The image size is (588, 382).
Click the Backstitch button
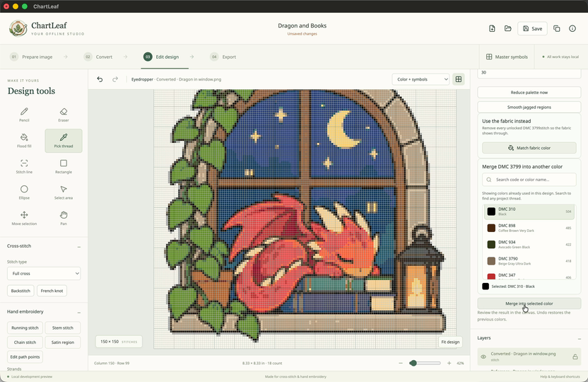click(20, 291)
